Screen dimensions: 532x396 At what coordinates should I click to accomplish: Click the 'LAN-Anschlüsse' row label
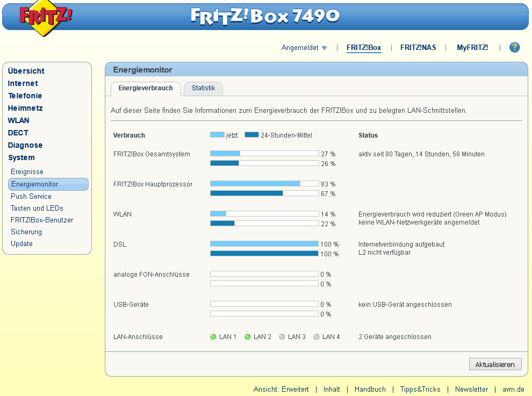pyautogui.click(x=138, y=337)
